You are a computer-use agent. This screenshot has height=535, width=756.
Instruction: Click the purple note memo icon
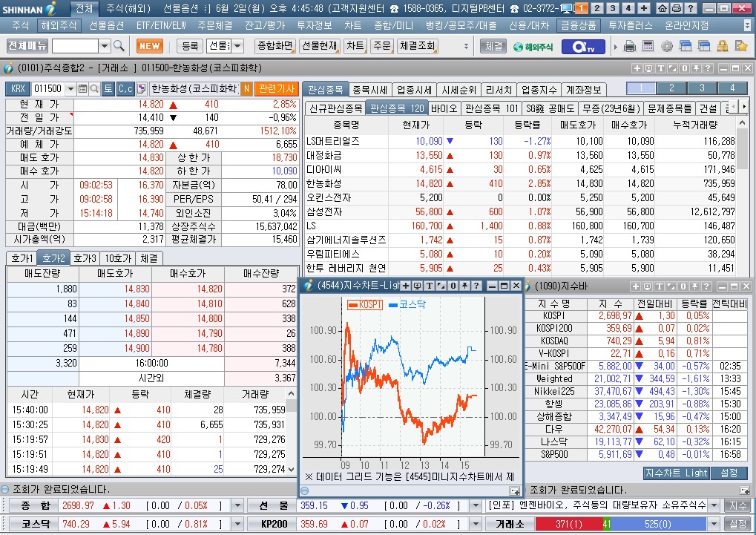click(141, 89)
